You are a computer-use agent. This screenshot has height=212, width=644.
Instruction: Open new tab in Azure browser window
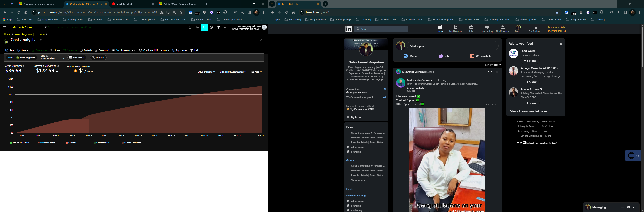coord(207,4)
